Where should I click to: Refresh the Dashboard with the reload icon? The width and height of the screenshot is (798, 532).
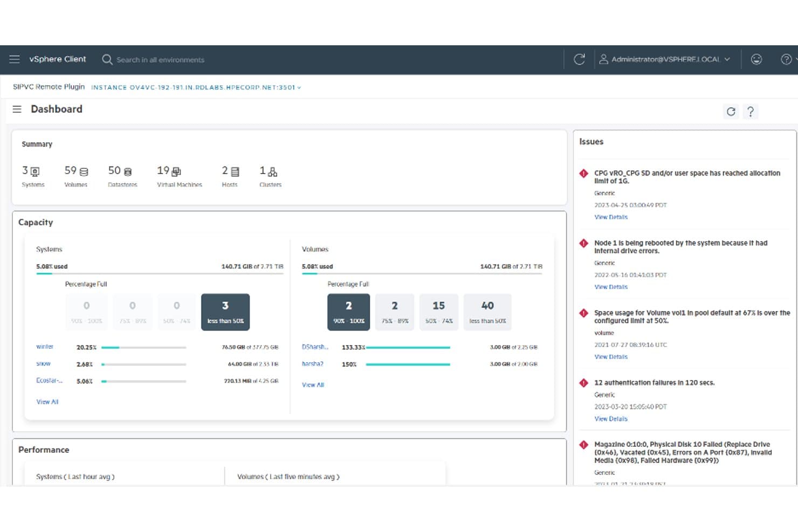[731, 112]
